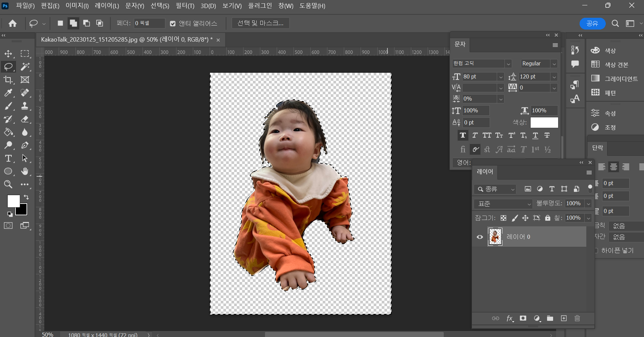The height and width of the screenshot is (337, 644).
Task: Select the Pen tool
Action: (25, 145)
